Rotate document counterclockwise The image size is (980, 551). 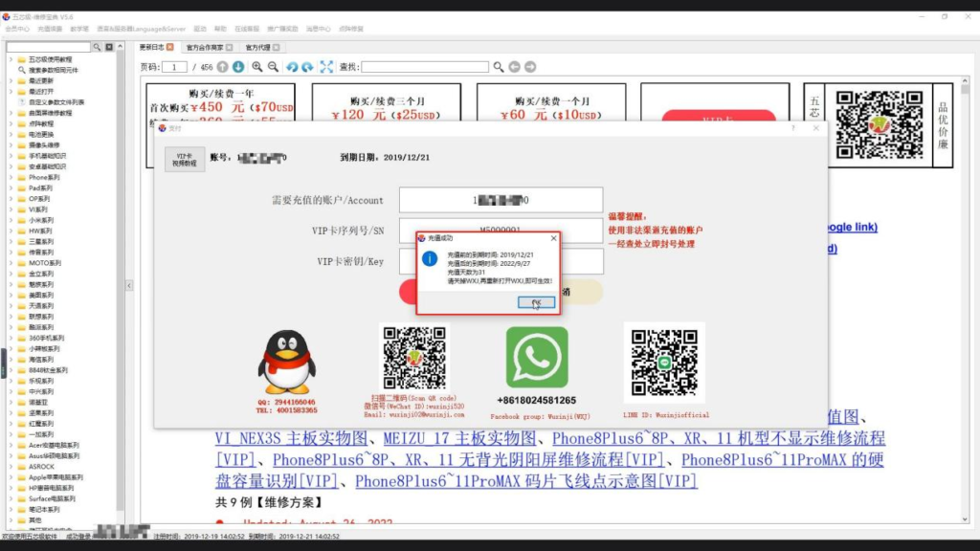pos(292,67)
